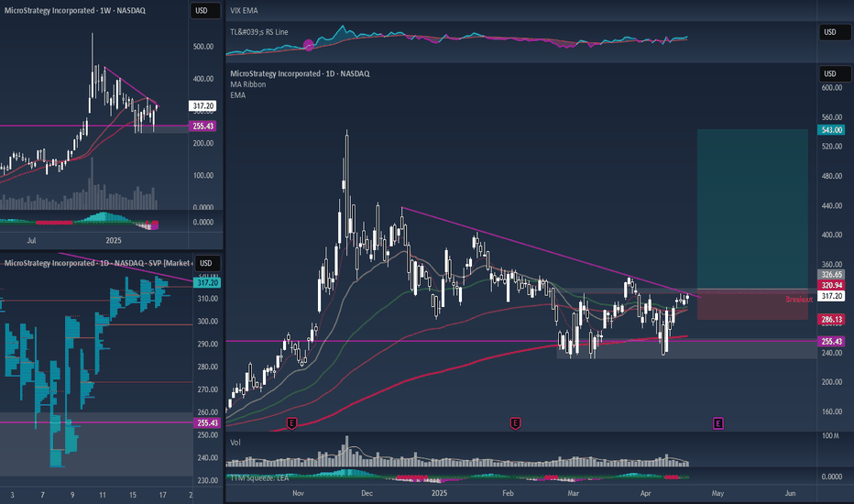
Task: Click Mar on the main chart time axis
Action: (573, 493)
